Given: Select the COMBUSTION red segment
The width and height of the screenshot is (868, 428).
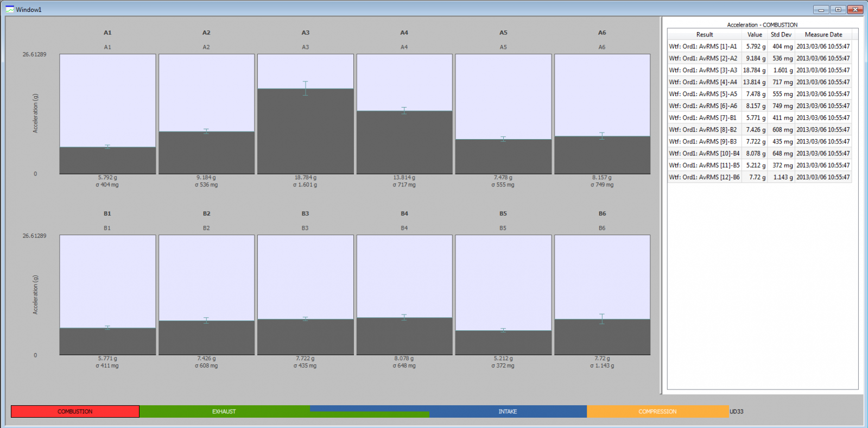Looking at the screenshot, I should point(75,412).
